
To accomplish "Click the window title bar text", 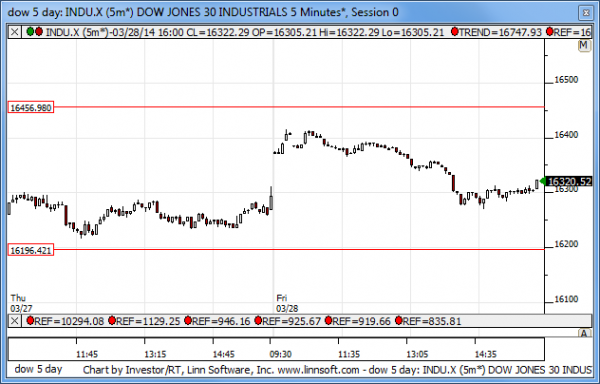I will [x=203, y=12].
